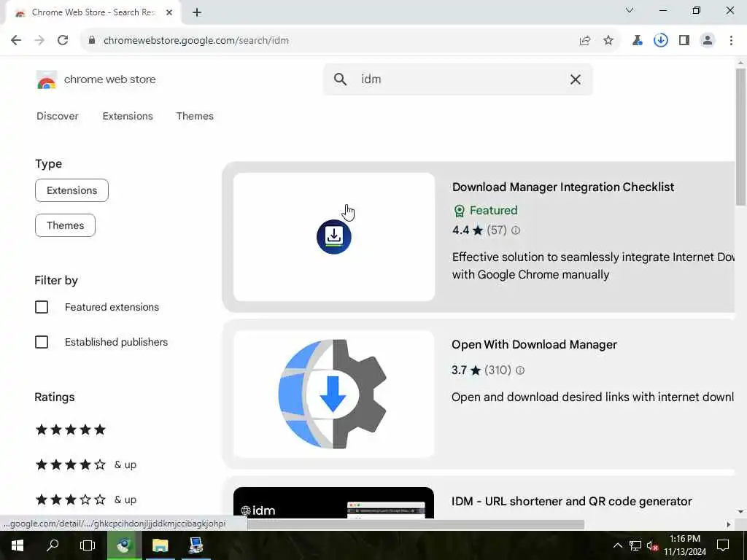
Task: Open Windows taskbar search
Action: 53,545
